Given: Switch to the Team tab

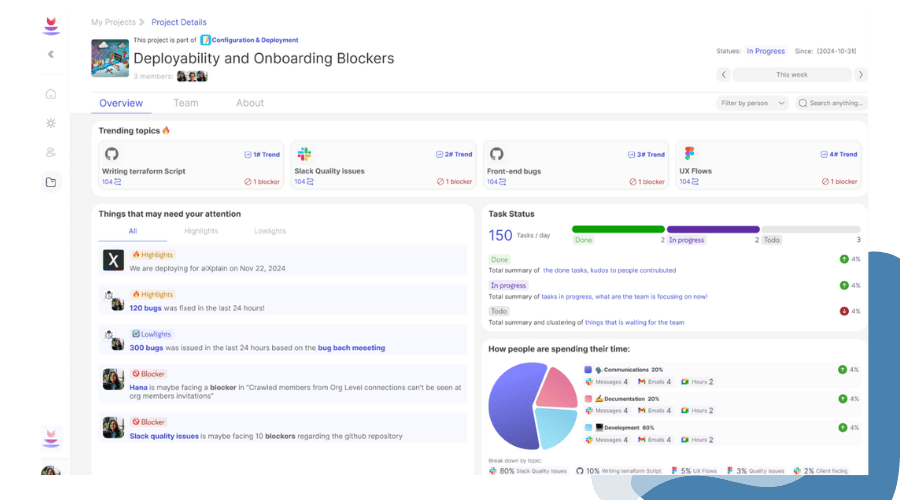Looking at the screenshot, I should pyautogui.click(x=186, y=103).
